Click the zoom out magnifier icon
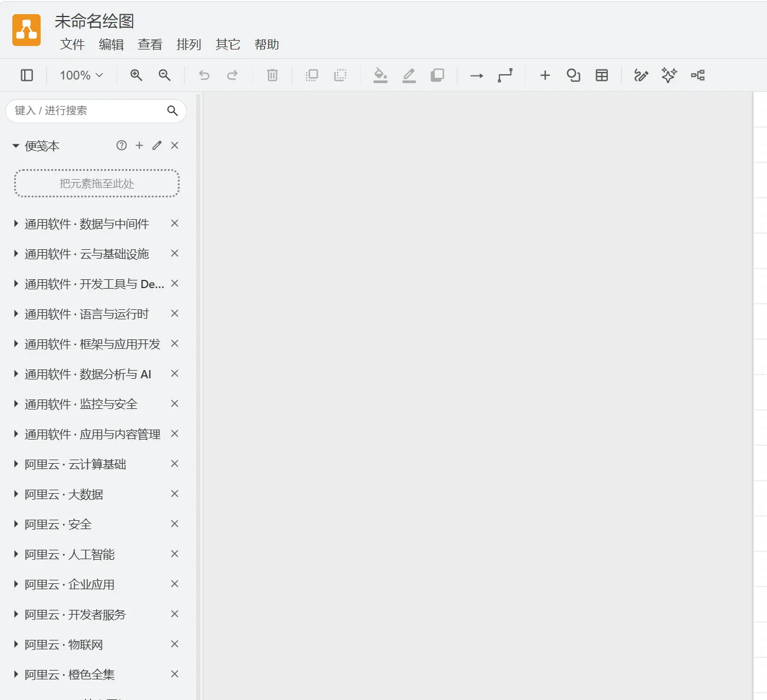This screenshot has height=700, width=767. pyautogui.click(x=164, y=75)
